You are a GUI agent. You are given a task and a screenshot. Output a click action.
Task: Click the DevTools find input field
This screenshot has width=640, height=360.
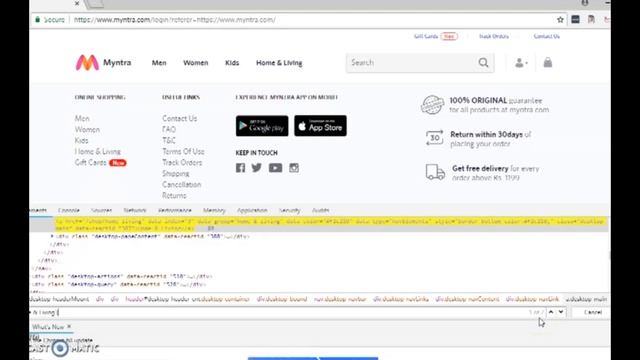(278, 312)
